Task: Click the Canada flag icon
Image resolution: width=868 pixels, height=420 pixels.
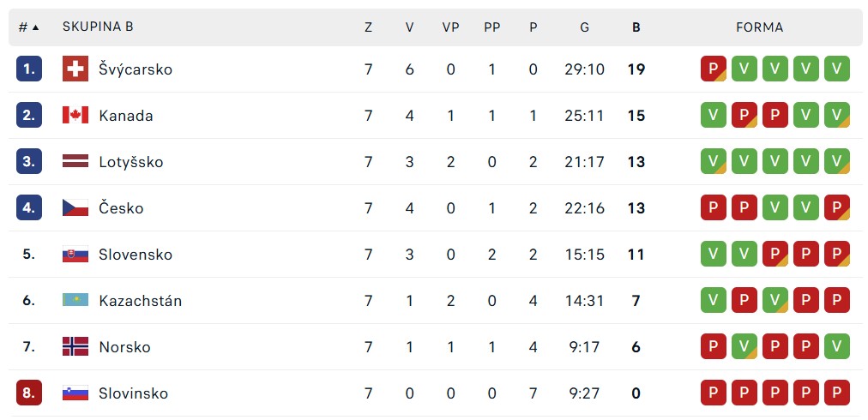Action: pyautogui.click(x=75, y=115)
